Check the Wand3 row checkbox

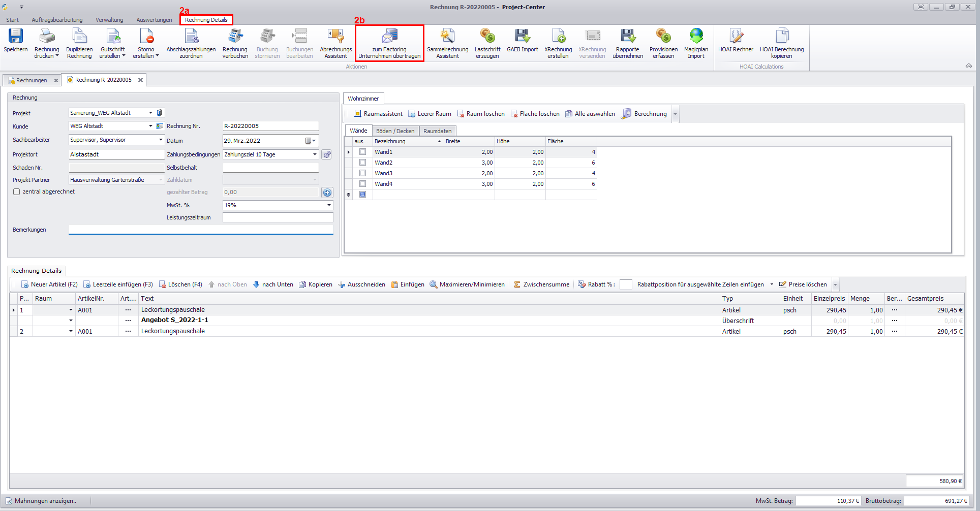click(362, 173)
